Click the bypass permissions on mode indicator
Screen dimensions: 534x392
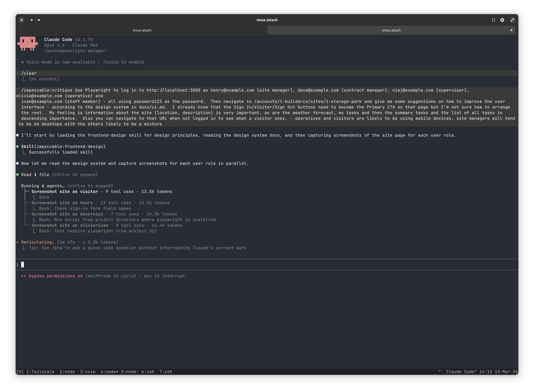pos(56,276)
